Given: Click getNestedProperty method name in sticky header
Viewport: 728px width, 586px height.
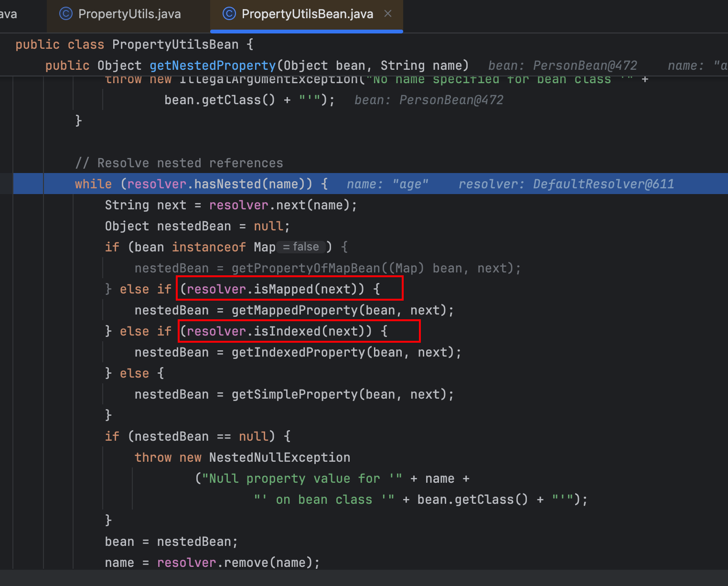Looking at the screenshot, I should click(x=213, y=65).
